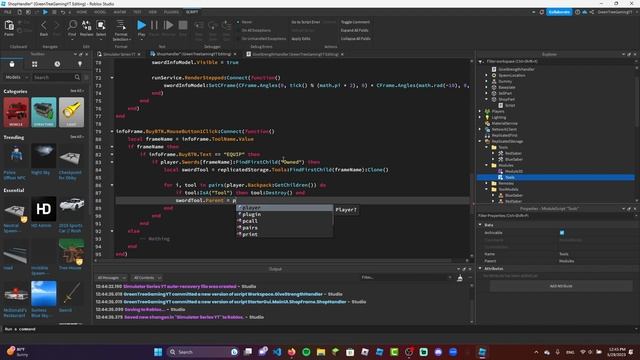The image size is (640, 360).
Task: Open the Replace tool
Action: (x=87, y=28)
